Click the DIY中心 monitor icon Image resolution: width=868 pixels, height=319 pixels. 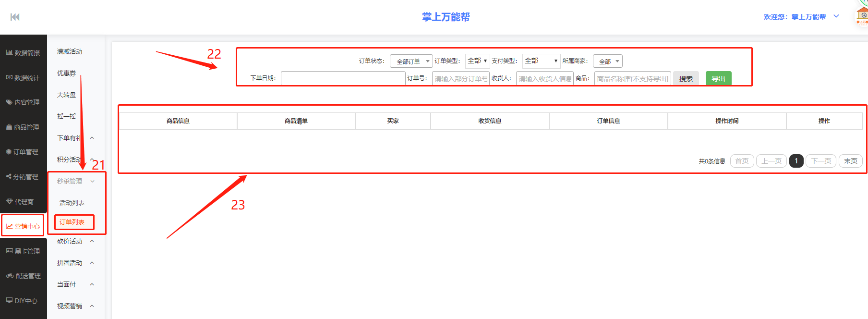[9, 300]
